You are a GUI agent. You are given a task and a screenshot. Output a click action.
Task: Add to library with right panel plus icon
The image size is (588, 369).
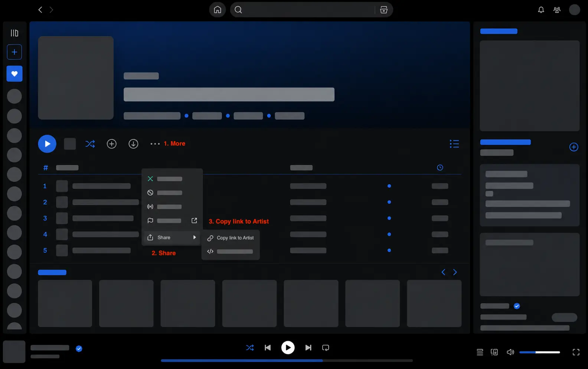point(574,147)
